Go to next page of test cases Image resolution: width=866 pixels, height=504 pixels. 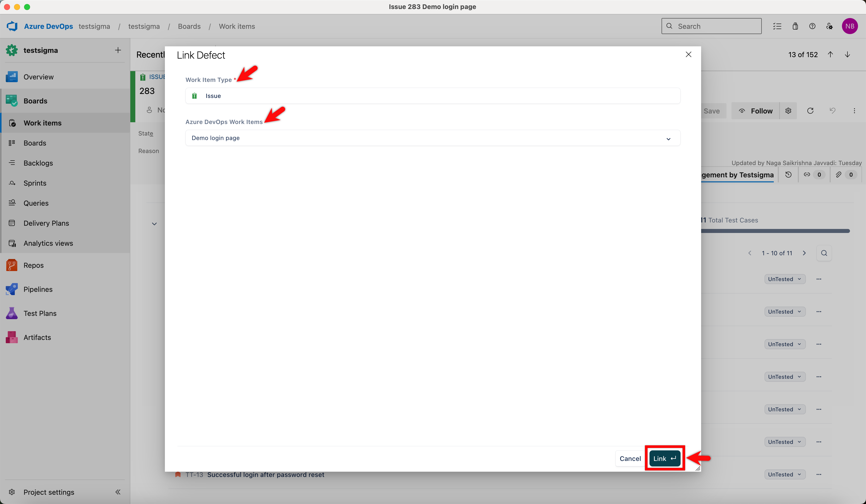(x=804, y=253)
